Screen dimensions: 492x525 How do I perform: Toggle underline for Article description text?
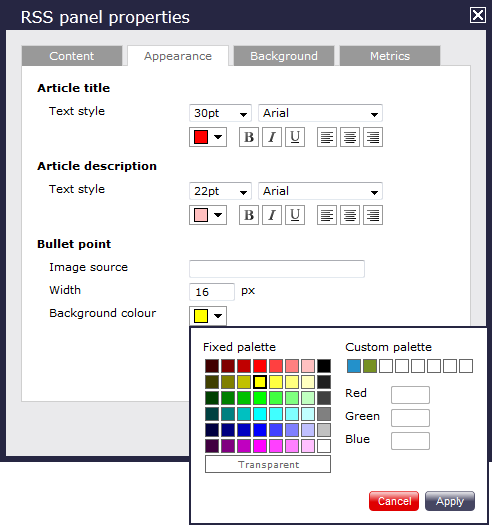[295, 215]
